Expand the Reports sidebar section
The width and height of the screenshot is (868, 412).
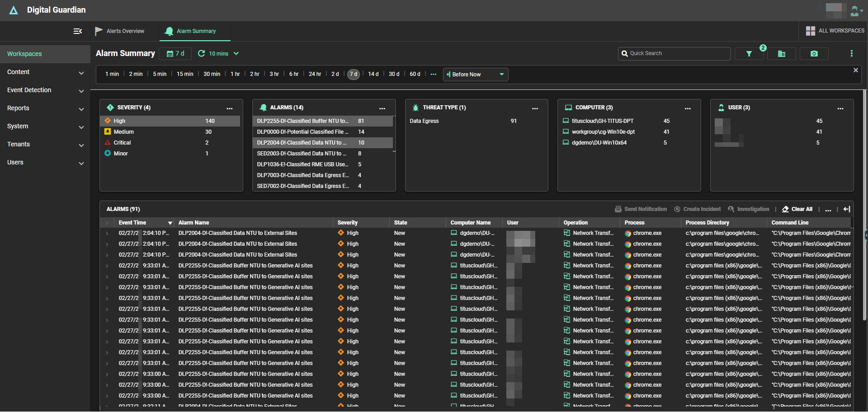[45, 108]
